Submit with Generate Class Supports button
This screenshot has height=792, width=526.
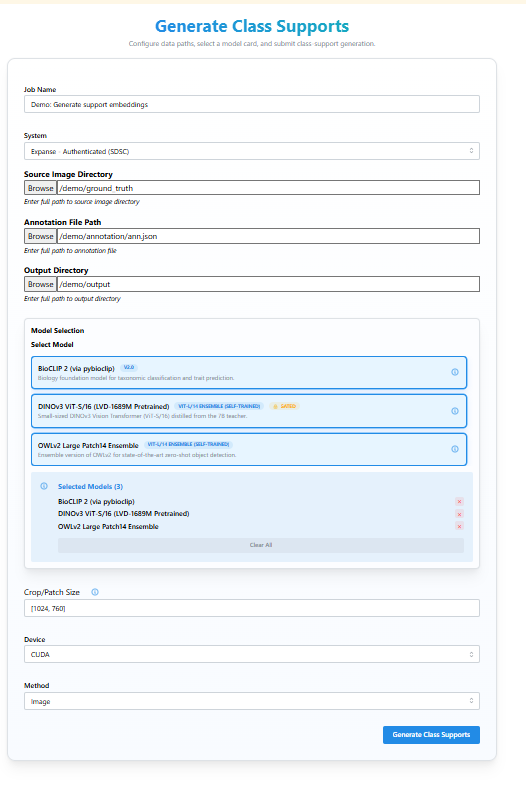pos(431,735)
